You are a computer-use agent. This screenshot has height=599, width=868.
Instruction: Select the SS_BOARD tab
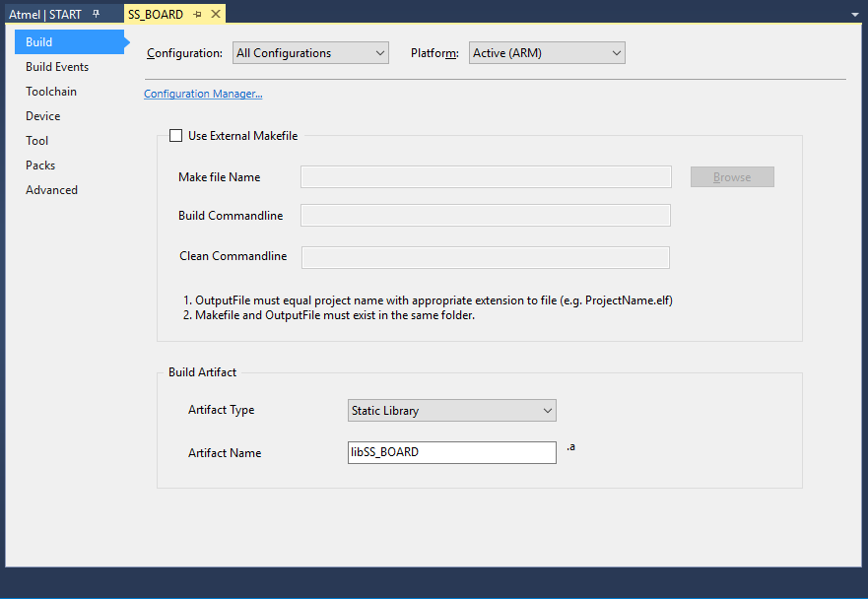[158, 15]
